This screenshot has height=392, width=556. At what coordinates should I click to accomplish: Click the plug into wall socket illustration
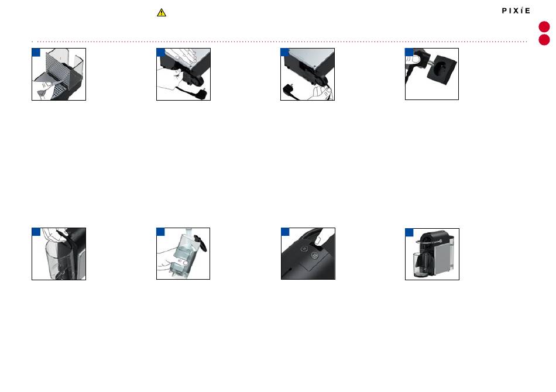[432, 74]
